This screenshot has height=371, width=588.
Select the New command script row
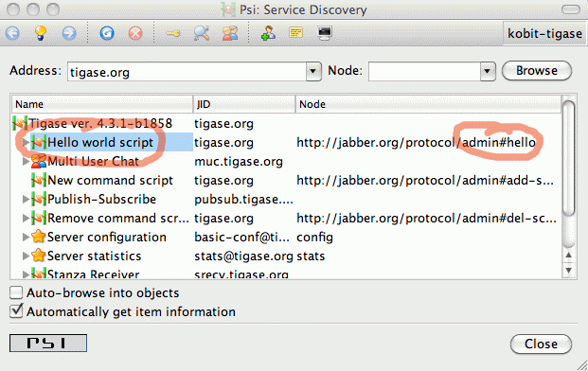point(287,180)
